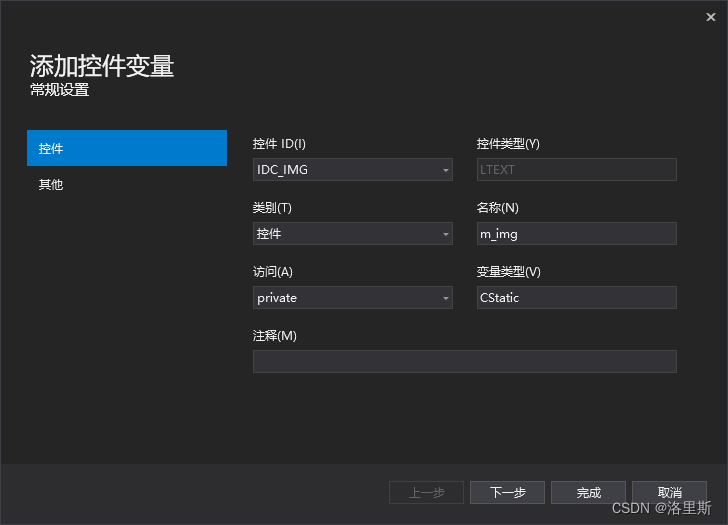The height and width of the screenshot is (525, 728).
Task: Click the empty 注释 comment field
Action: pos(464,362)
